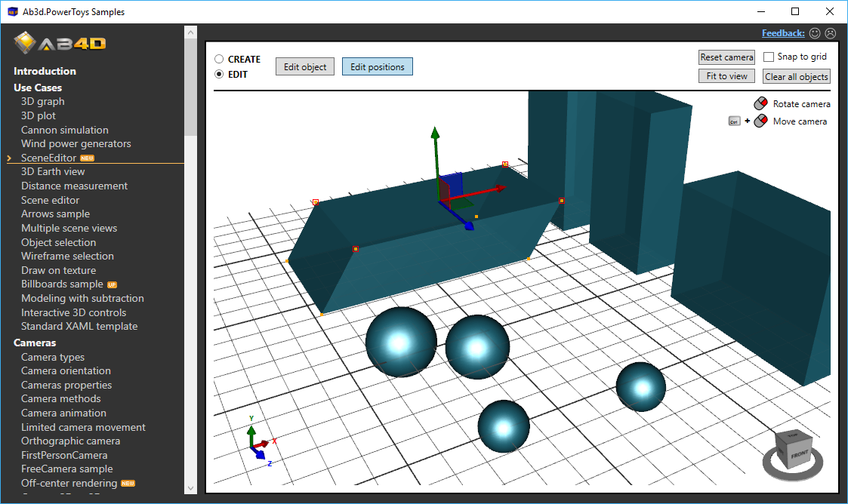The width and height of the screenshot is (848, 504).
Task: Enable the Snap to grid checkbox
Action: 769,57
